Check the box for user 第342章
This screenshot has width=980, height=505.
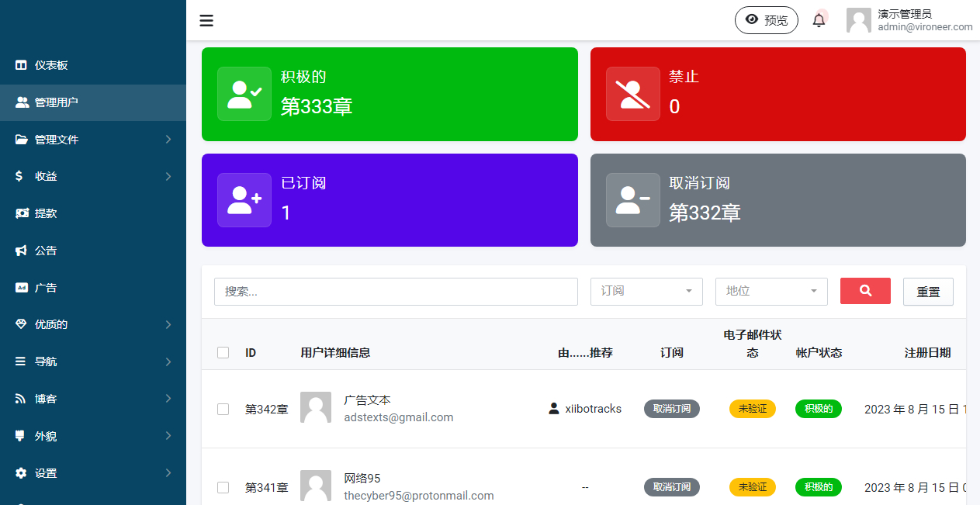tap(223, 409)
